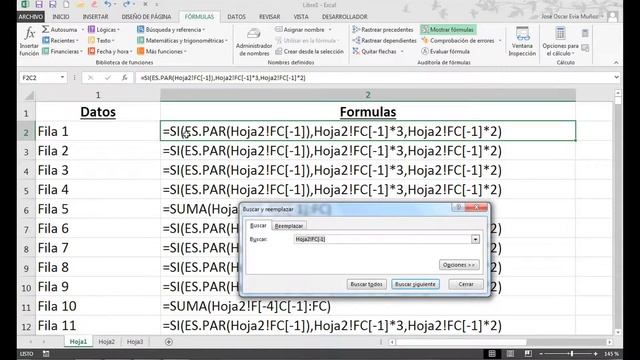Toggle the Mostrar fórmulas button off
640x360 pixels.
point(448,29)
